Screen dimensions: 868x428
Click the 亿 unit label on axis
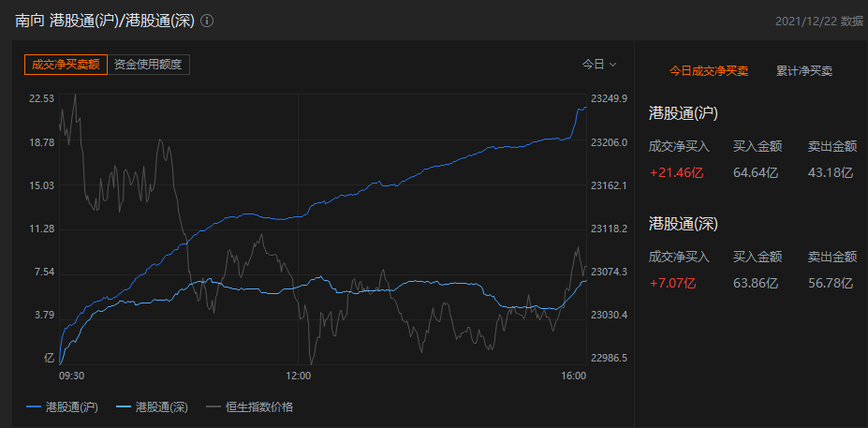(50, 359)
